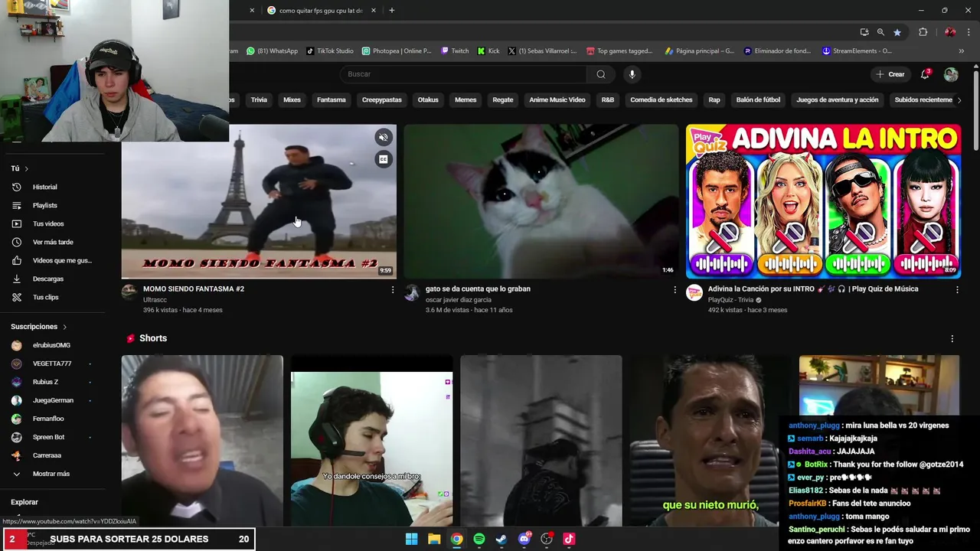
Task: Open the Ultrascc channel name link
Action: pos(155,300)
